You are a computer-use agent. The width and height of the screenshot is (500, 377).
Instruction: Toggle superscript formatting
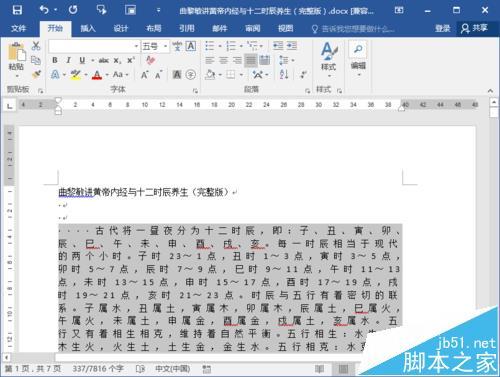131,60
